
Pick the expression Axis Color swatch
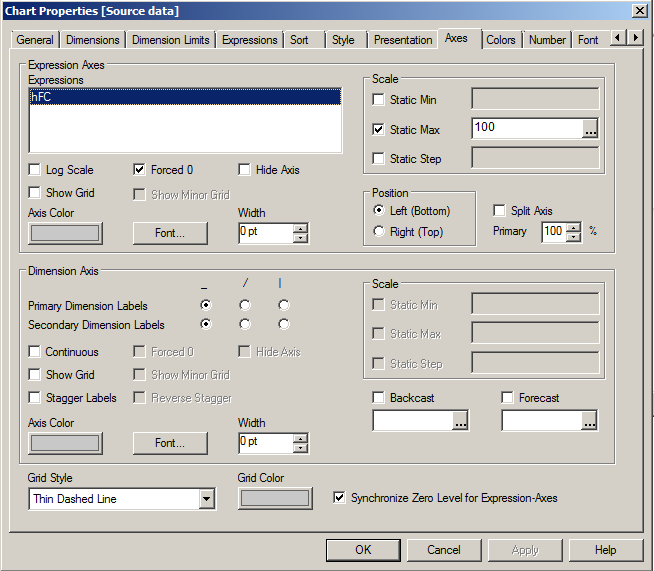[65, 233]
